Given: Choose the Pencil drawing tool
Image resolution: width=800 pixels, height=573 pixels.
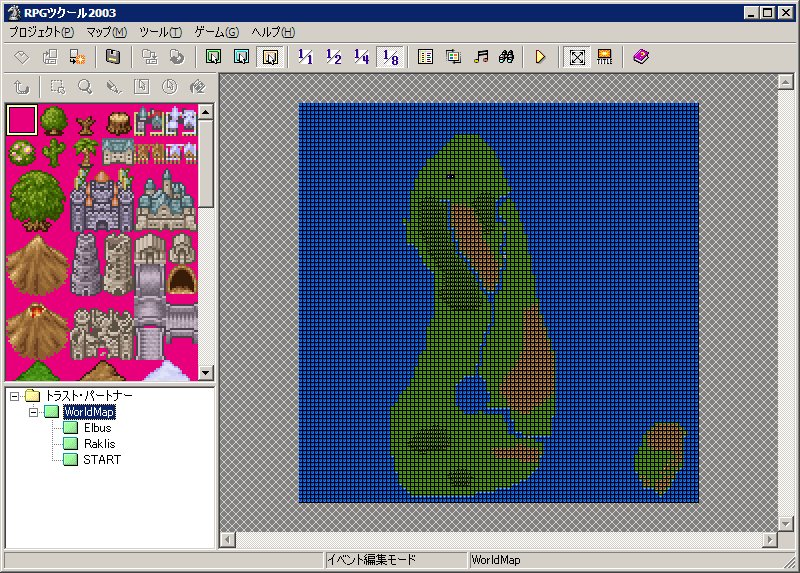Looking at the screenshot, I should click(114, 87).
